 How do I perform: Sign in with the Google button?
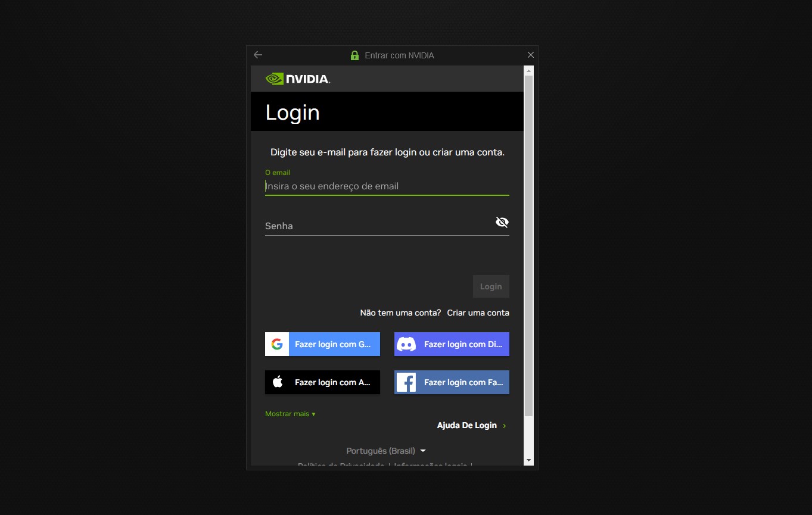coord(322,344)
